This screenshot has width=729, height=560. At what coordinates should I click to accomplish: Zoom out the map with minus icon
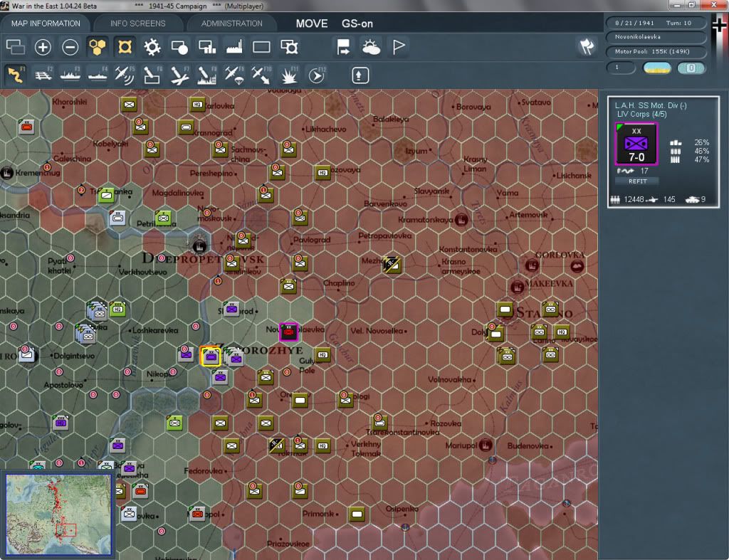click(x=70, y=47)
